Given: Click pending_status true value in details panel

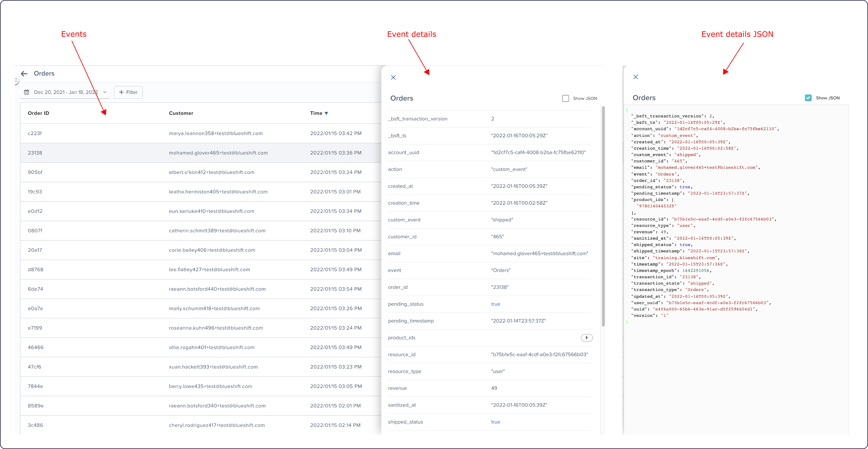Looking at the screenshot, I should click(495, 304).
